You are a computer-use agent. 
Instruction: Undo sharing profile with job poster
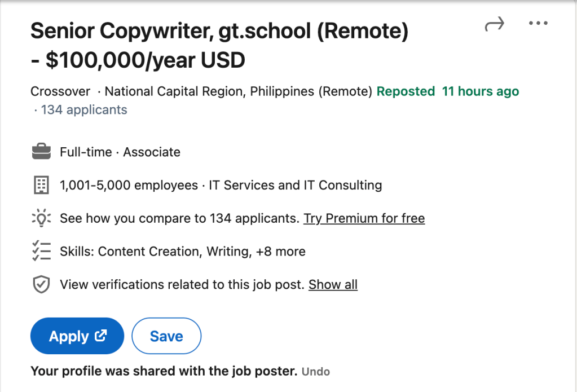pos(316,372)
